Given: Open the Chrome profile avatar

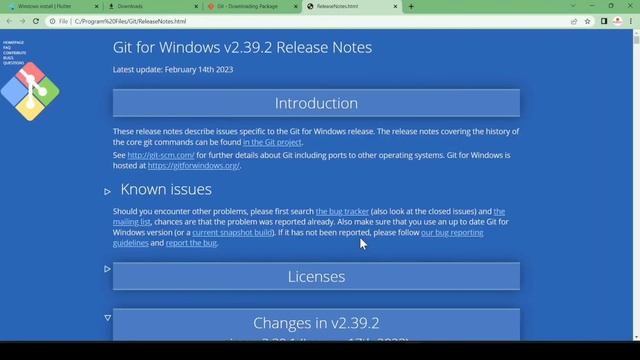Looking at the screenshot, I should [618, 21].
